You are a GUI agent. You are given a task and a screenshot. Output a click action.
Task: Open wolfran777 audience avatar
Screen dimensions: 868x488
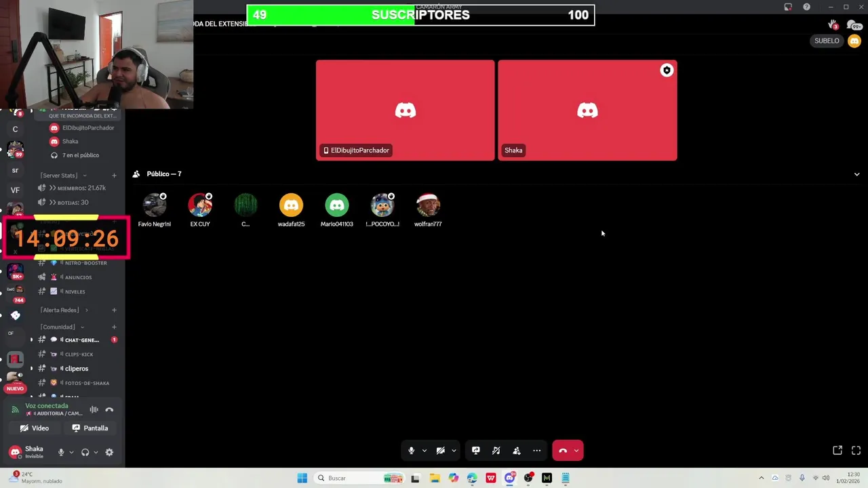[x=428, y=205]
